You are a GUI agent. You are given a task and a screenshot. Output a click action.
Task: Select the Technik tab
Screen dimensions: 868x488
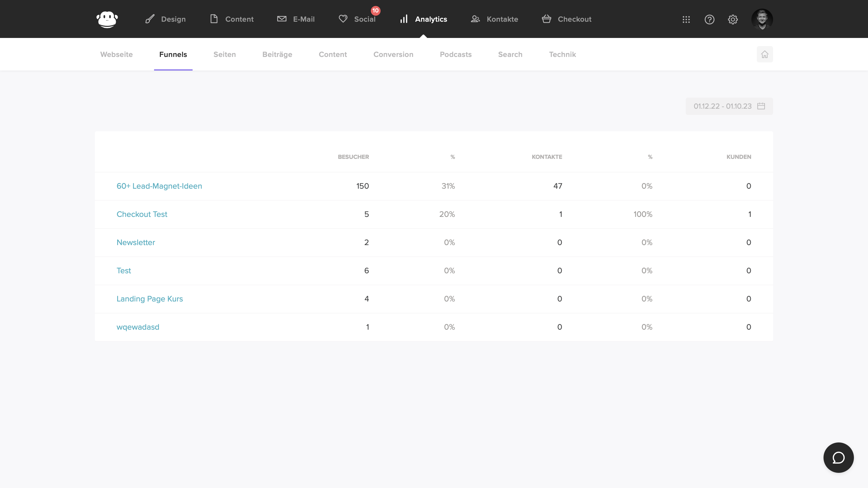[562, 54]
